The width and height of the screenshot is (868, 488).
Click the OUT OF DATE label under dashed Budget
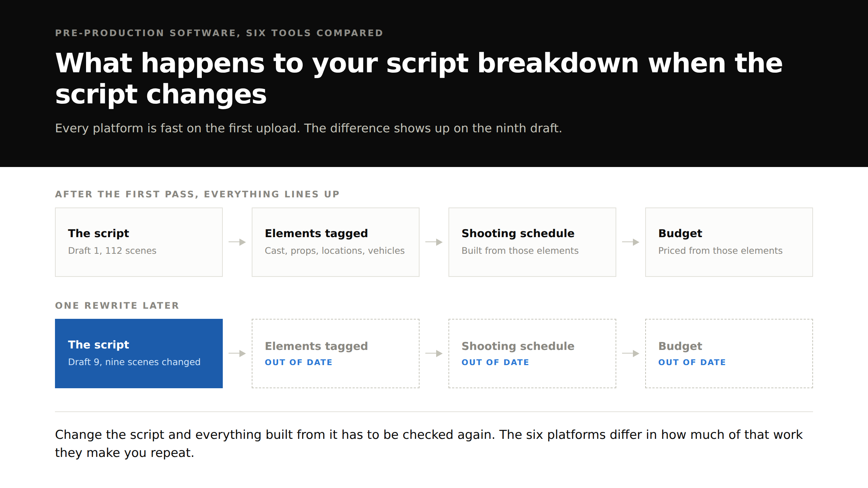pyautogui.click(x=692, y=362)
